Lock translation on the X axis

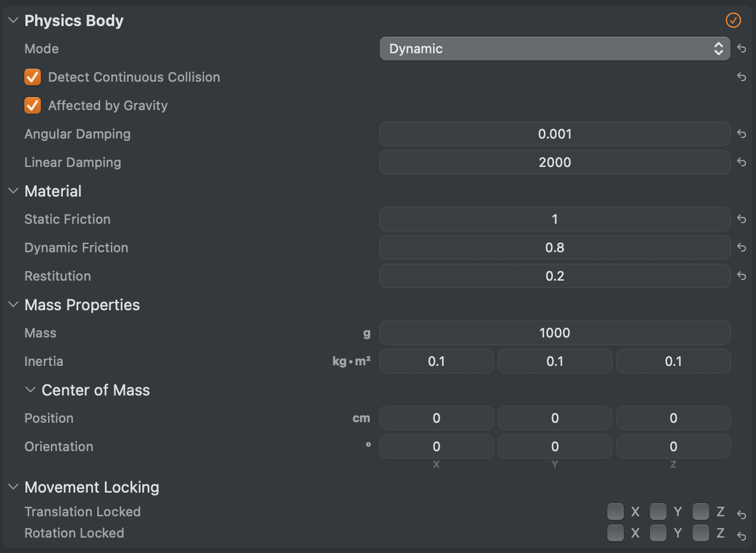[x=616, y=512]
